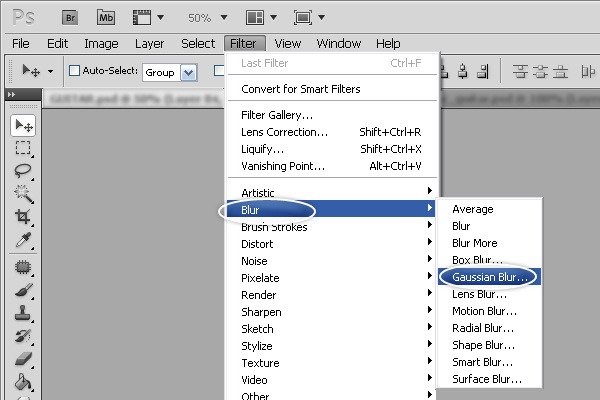Expand the Brush Strokes submenu
Screen dimensions: 600x400
pyautogui.click(x=332, y=227)
